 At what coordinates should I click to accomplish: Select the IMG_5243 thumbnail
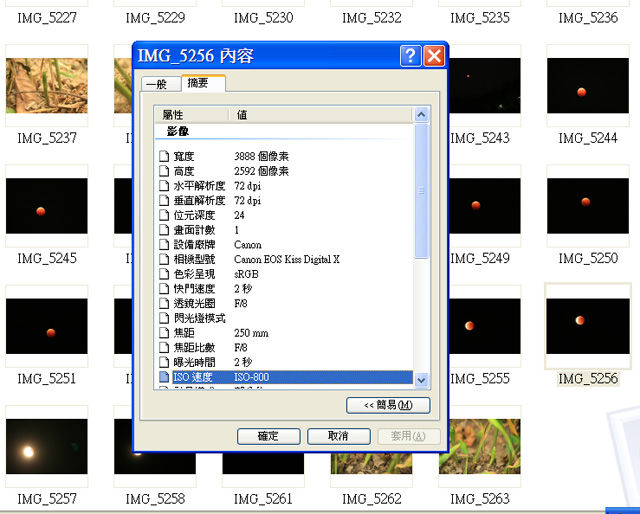pyautogui.click(x=484, y=85)
